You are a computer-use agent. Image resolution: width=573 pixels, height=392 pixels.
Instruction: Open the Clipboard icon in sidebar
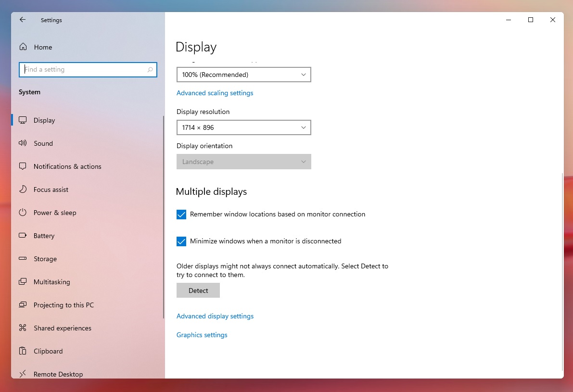[x=23, y=351]
